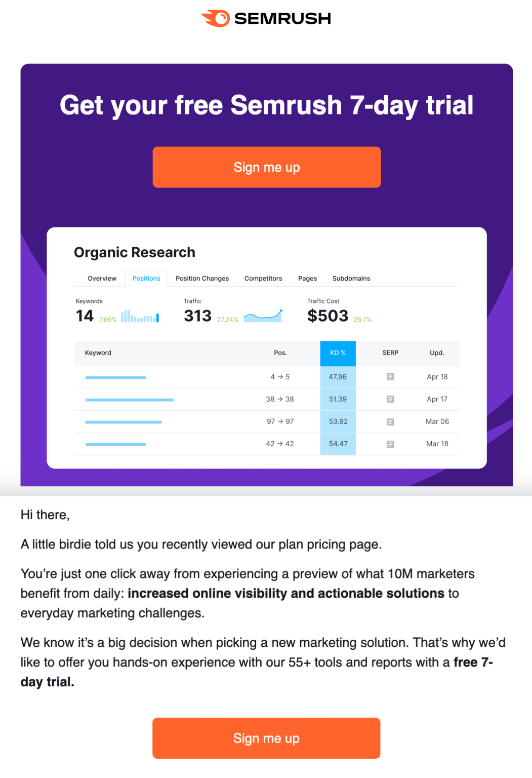This screenshot has height=778, width=532.
Task: Click the SERP icon in the Mar 06 row
Action: pyautogui.click(x=390, y=421)
